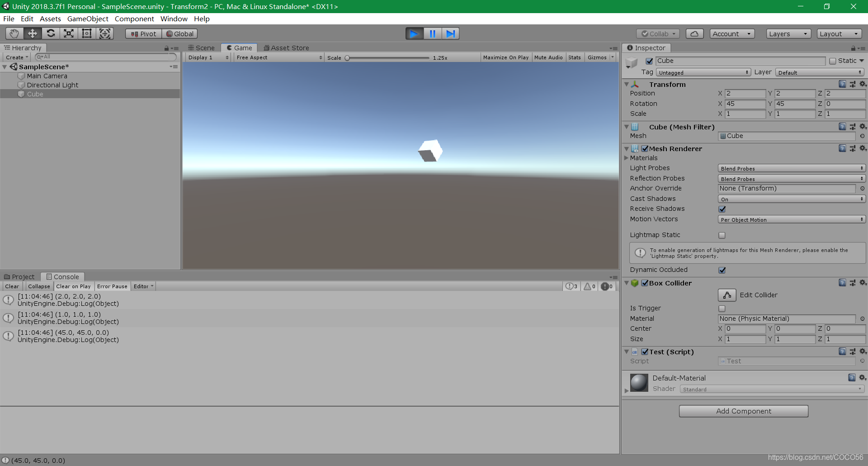Clear the Console log
This screenshot has width=868, height=466.
pos(12,286)
